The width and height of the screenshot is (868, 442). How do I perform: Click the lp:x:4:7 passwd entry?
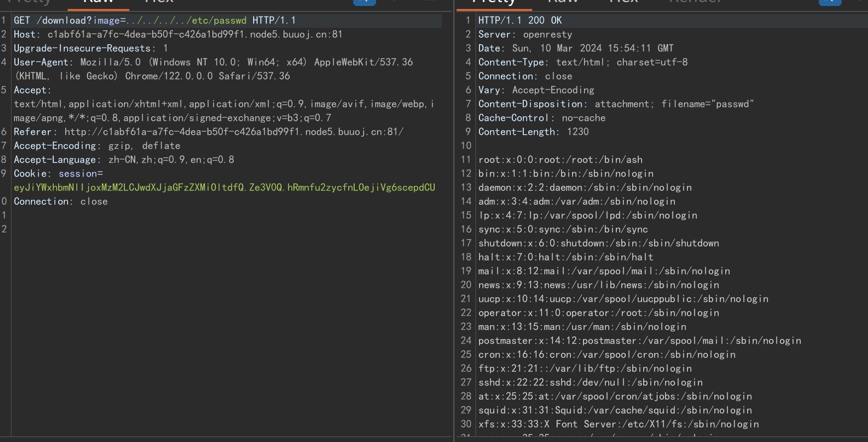pyautogui.click(x=588, y=215)
